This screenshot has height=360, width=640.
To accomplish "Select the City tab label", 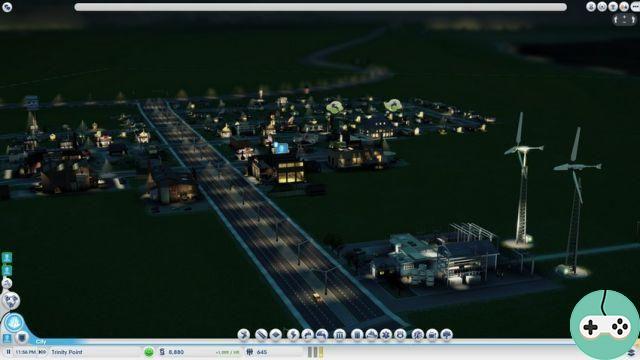I will click(41, 342).
